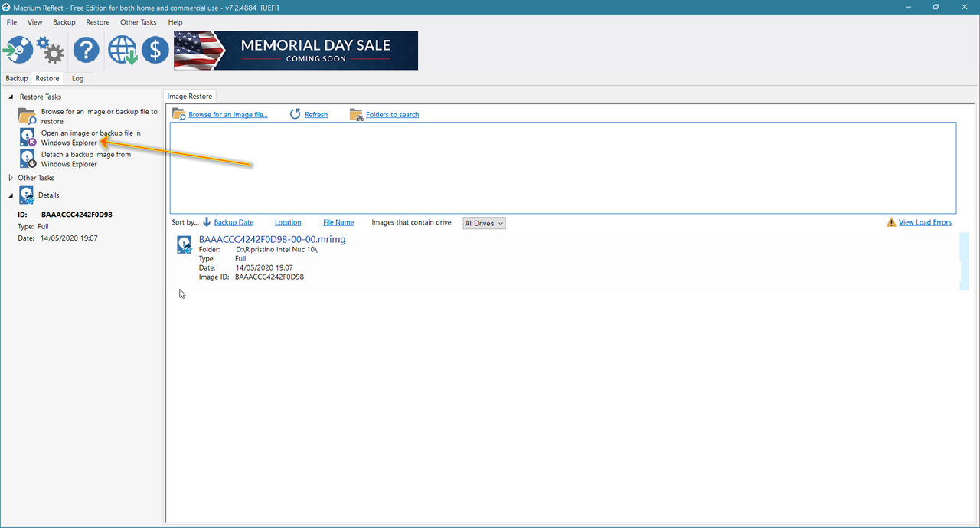Click the Open image in Windows Explorer icon
Image resolution: width=980 pixels, height=528 pixels.
28,137
